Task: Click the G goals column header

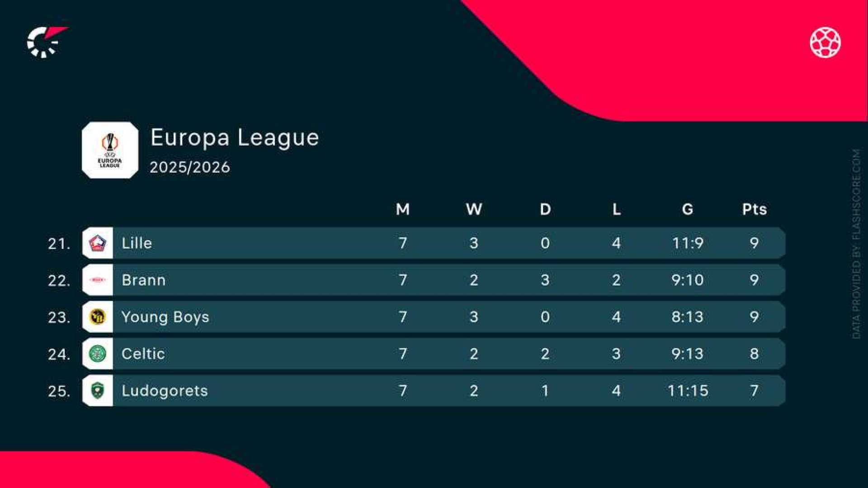Action: point(687,209)
